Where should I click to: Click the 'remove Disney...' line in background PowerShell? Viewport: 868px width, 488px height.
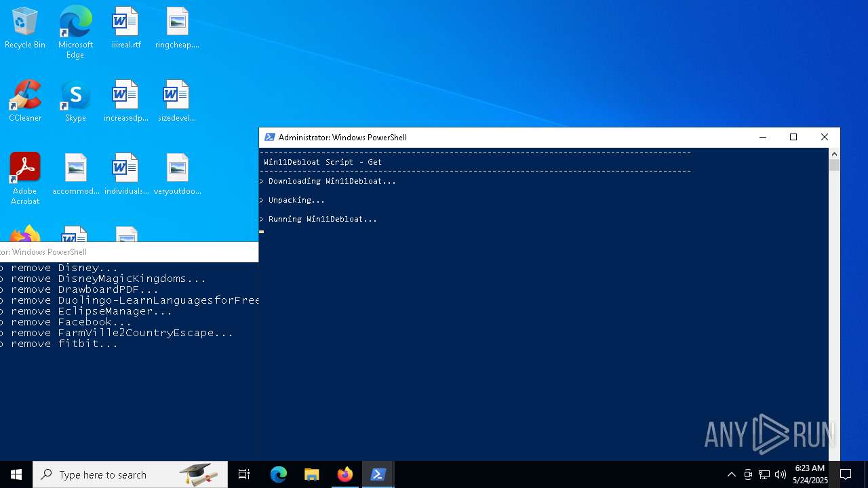[x=59, y=268]
